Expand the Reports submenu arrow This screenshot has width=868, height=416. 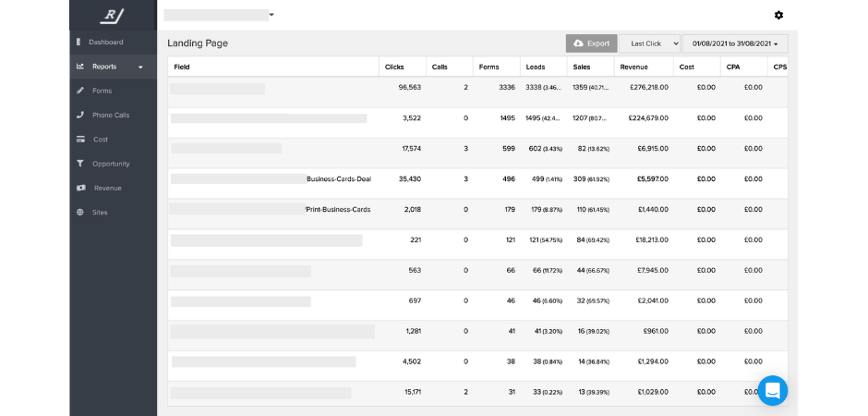click(141, 67)
